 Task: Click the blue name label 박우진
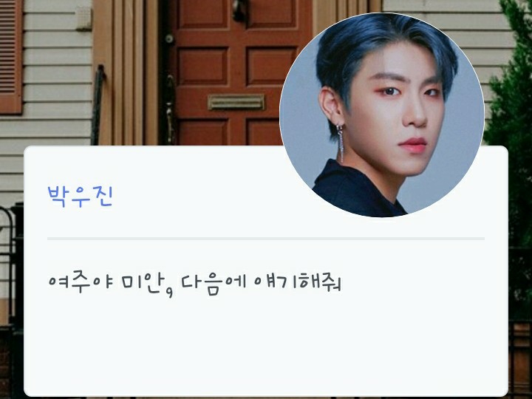[x=80, y=196]
